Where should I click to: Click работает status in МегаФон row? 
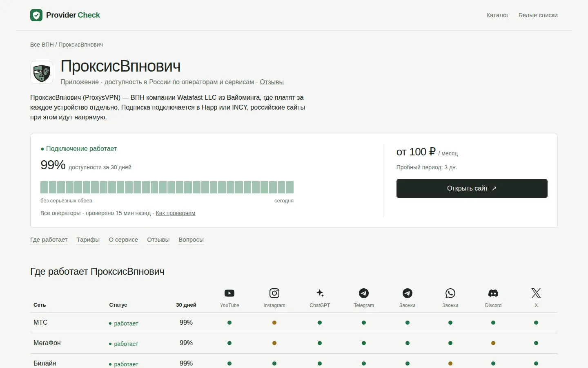tap(124, 344)
